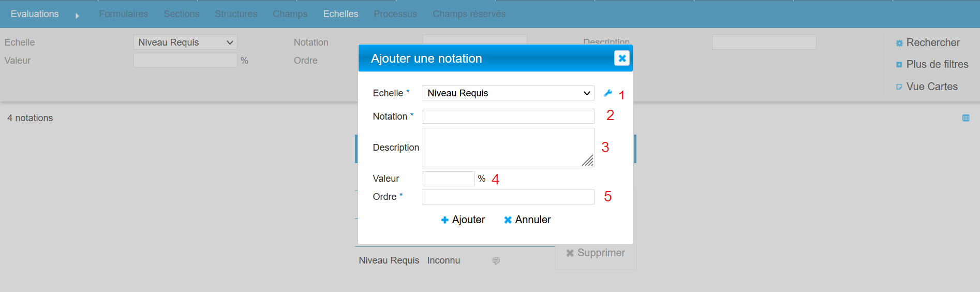Click the Ajouter button in dialog
This screenshot has height=292, width=980.
[463, 220]
